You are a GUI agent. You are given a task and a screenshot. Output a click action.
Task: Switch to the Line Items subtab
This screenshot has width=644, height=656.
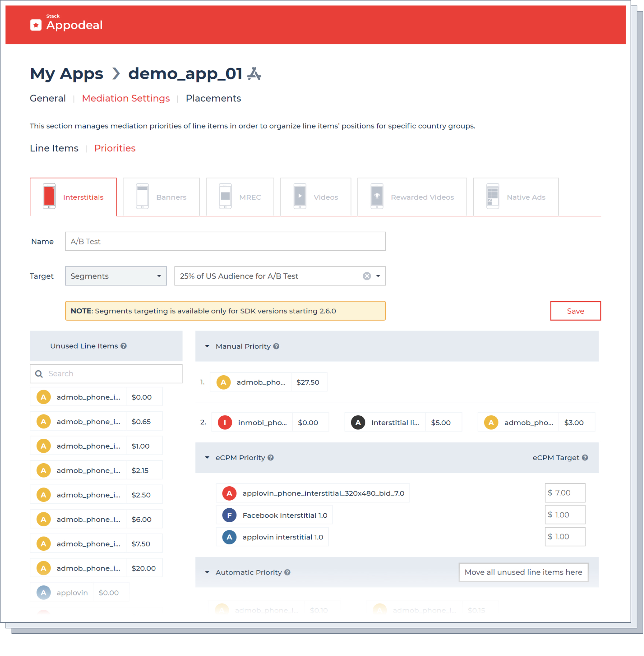[54, 148]
